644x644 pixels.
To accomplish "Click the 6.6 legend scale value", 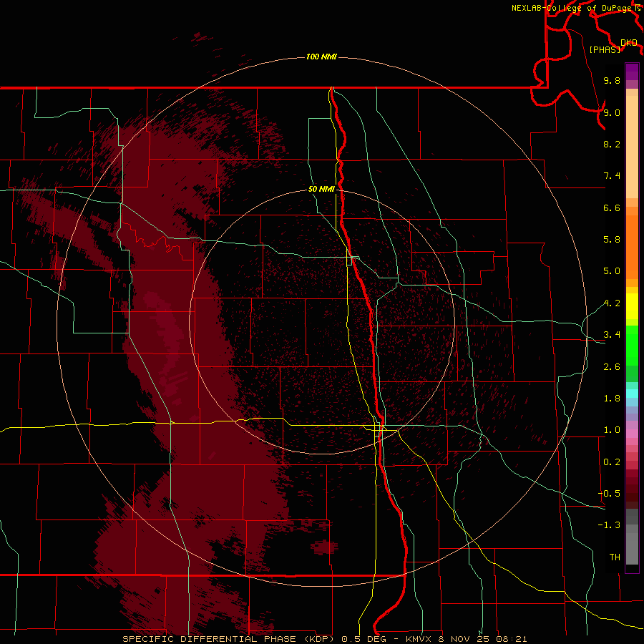I will [612, 208].
